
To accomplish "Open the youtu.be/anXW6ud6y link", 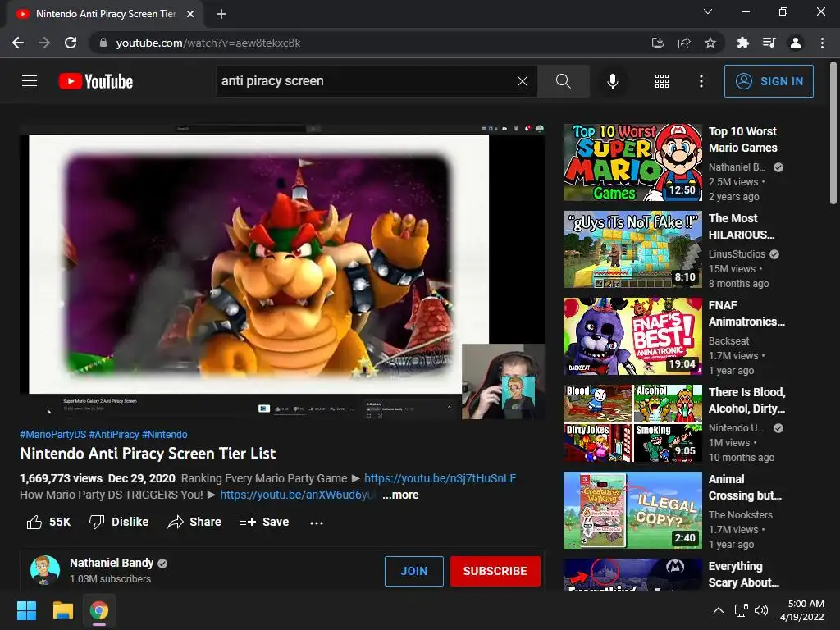I will pos(298,495).
